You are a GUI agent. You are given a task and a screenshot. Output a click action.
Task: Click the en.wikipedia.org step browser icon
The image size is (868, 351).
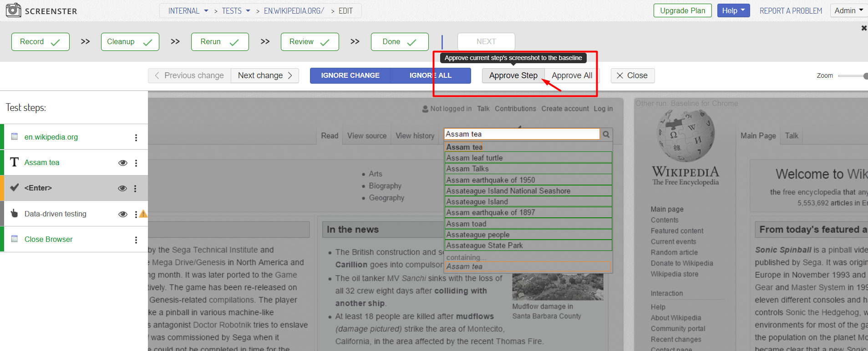[15, 136]
